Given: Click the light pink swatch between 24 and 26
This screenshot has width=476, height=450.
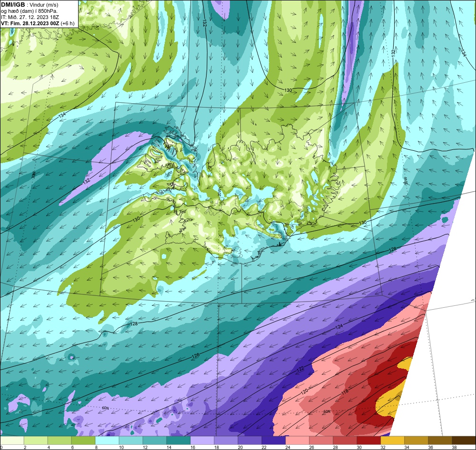Looking at the screenshot, I should (x=297, y=440).
